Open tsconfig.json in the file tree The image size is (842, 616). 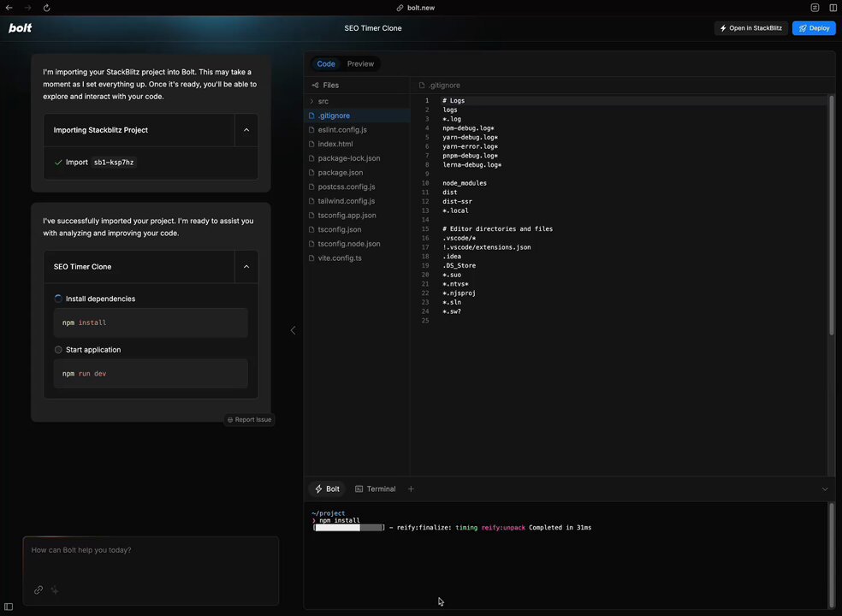click(357, 229)
